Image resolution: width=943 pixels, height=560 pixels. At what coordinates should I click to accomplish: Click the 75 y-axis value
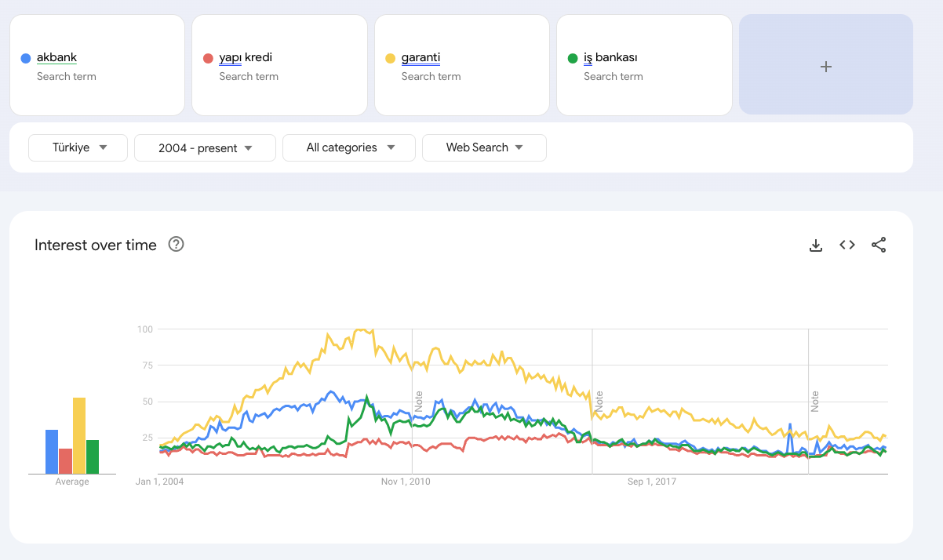147,365
